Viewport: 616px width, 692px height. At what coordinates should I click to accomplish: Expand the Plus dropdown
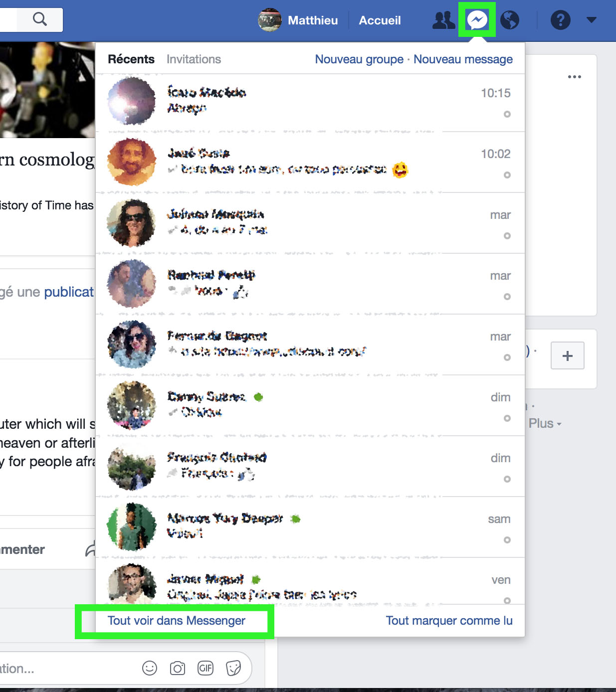click(545, 423)
